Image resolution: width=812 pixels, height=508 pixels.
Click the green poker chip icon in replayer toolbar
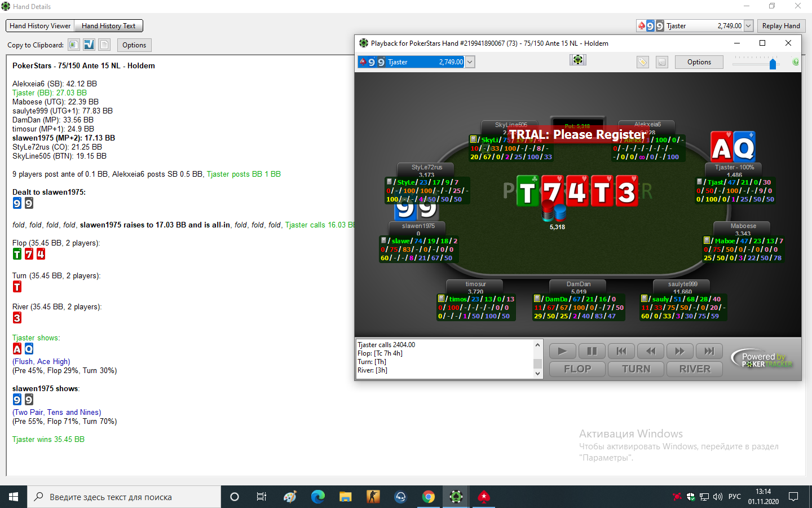coord(578,60)
